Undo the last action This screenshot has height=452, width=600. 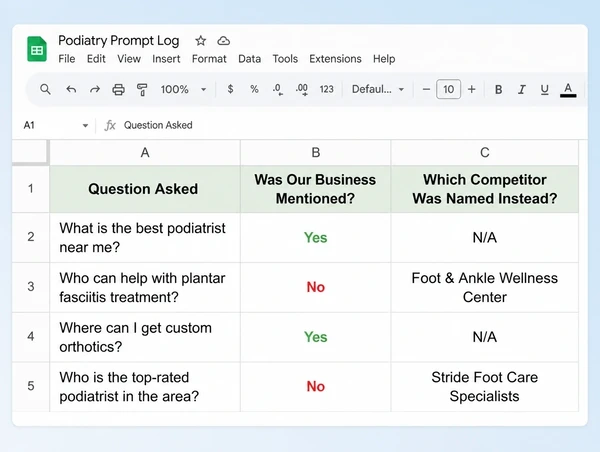coord(71,89)
